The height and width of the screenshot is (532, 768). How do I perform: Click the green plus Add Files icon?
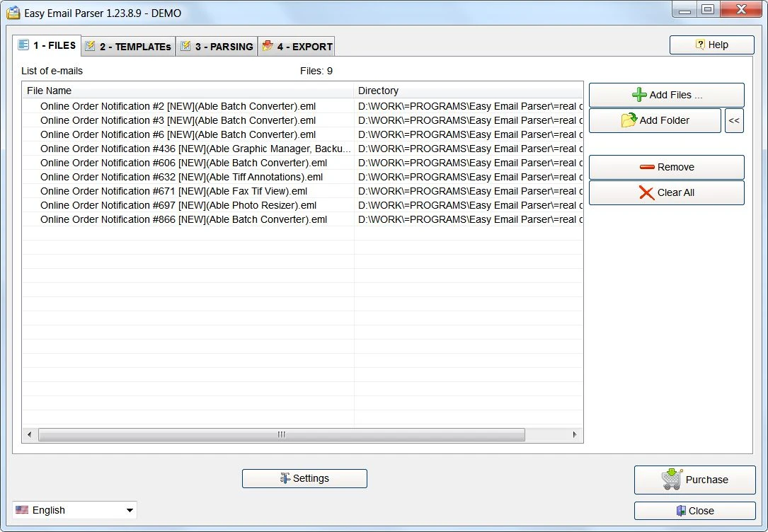pos(639,95)
